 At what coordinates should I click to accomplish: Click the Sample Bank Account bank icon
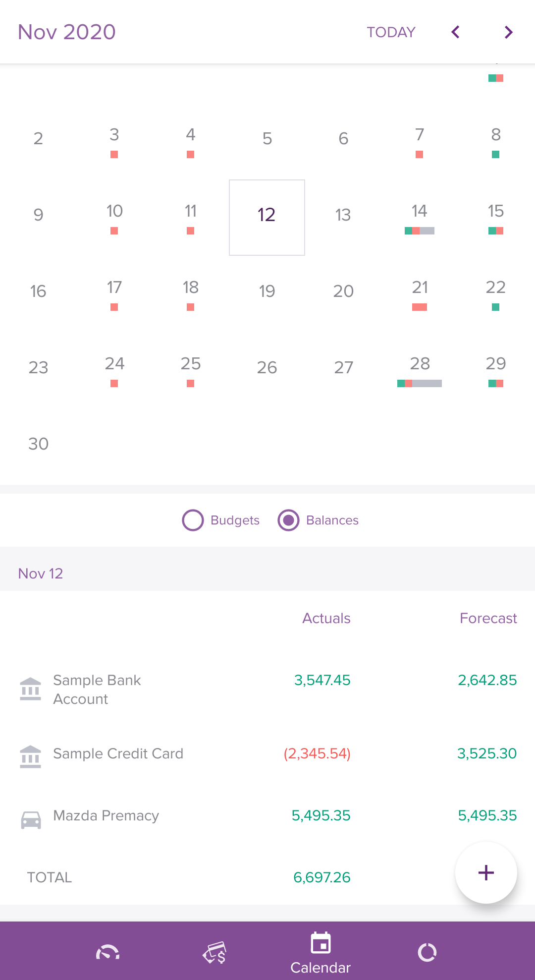pyautogui.click(x=31, y=689)
